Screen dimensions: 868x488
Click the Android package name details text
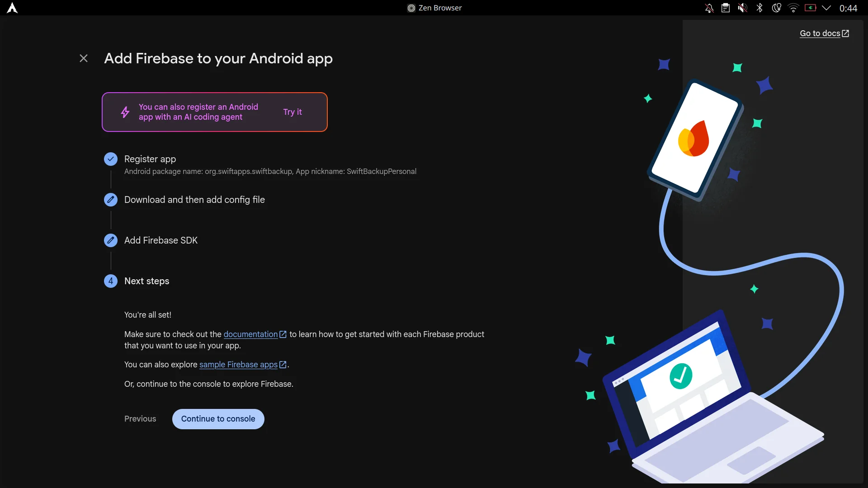(270, 172)
